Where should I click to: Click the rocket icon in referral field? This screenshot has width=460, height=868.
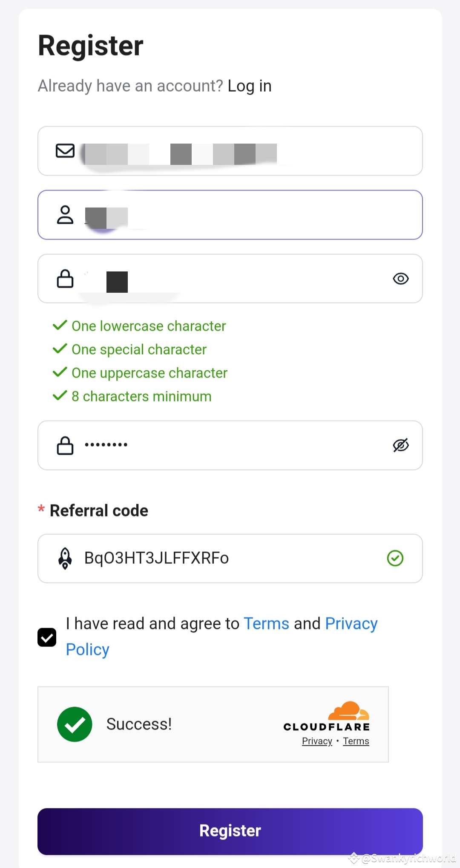coord(65,558)
